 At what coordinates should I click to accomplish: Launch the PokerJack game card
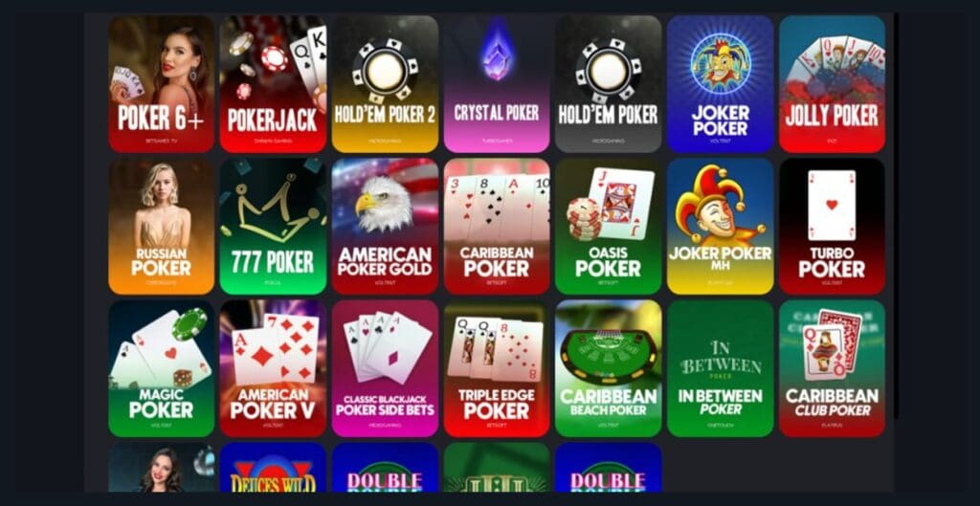273,84
